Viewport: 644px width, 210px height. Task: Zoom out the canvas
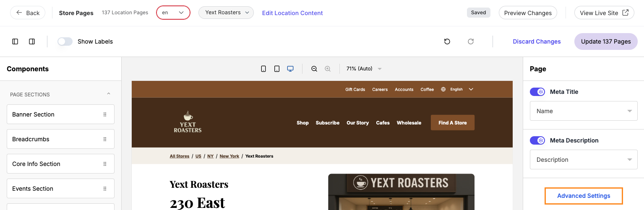[314, 69]
